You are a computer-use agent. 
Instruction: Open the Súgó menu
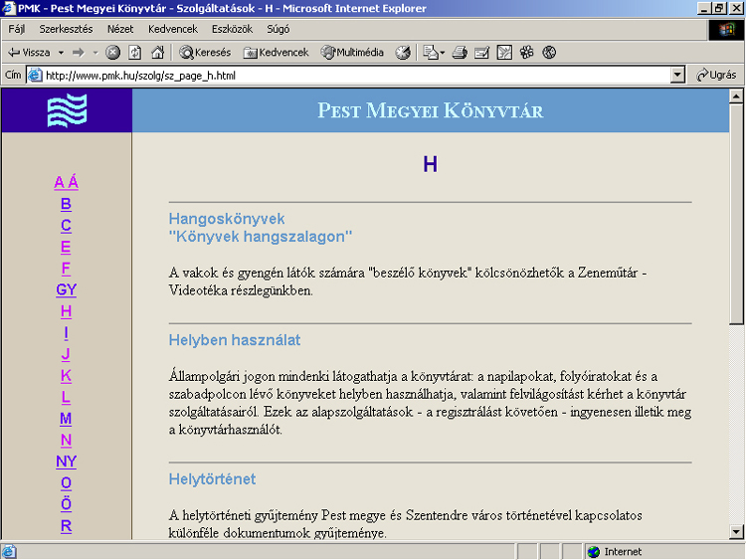pyautogui.click(x=278, y=29)
